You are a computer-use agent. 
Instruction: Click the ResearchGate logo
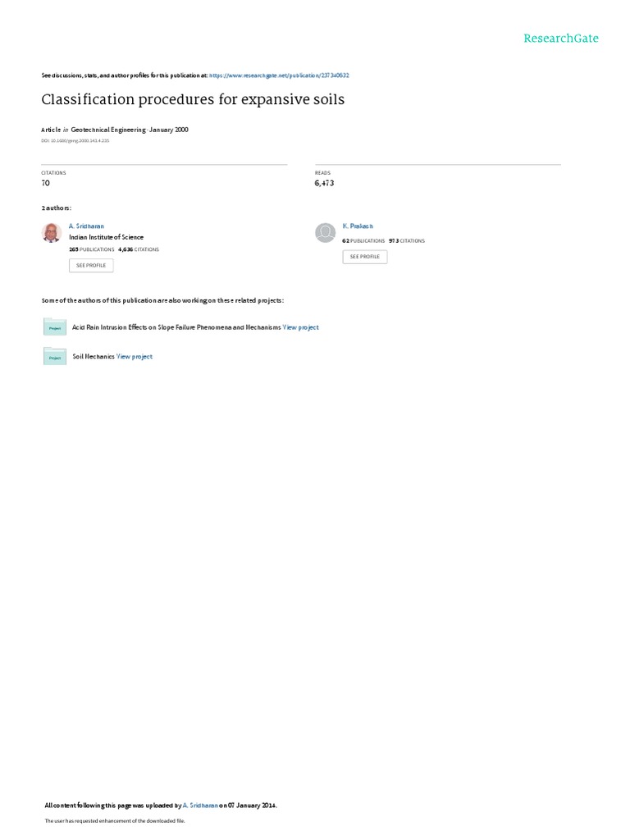click(561, 39)
